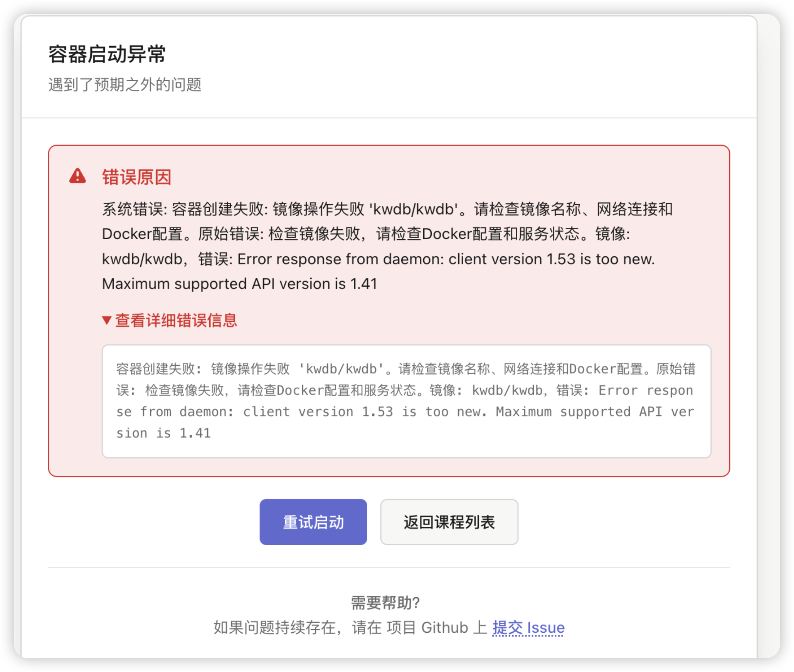Open the 提交 Issue link

[x=528, y=627]
